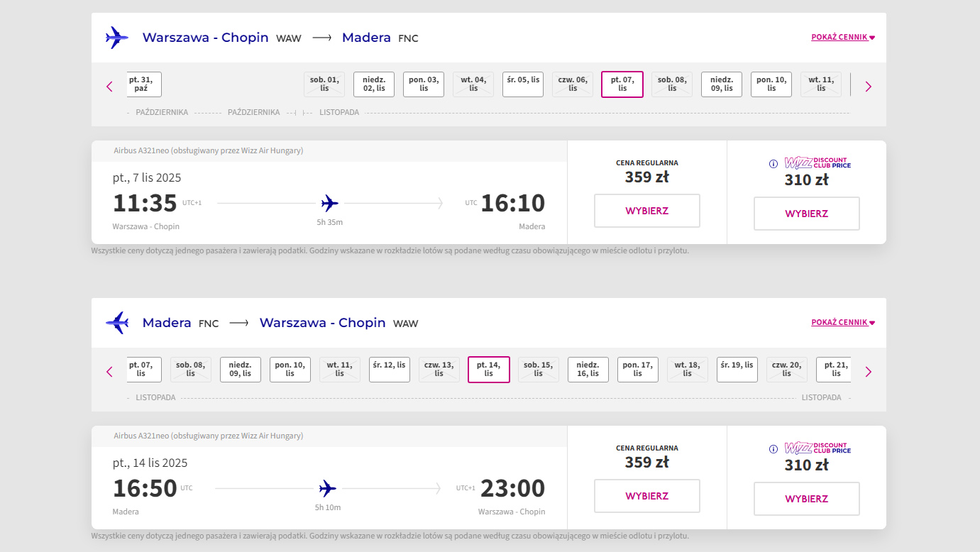Select outbound date pon. 03, lis
980x552 pixels.
(x=424, y=84)
